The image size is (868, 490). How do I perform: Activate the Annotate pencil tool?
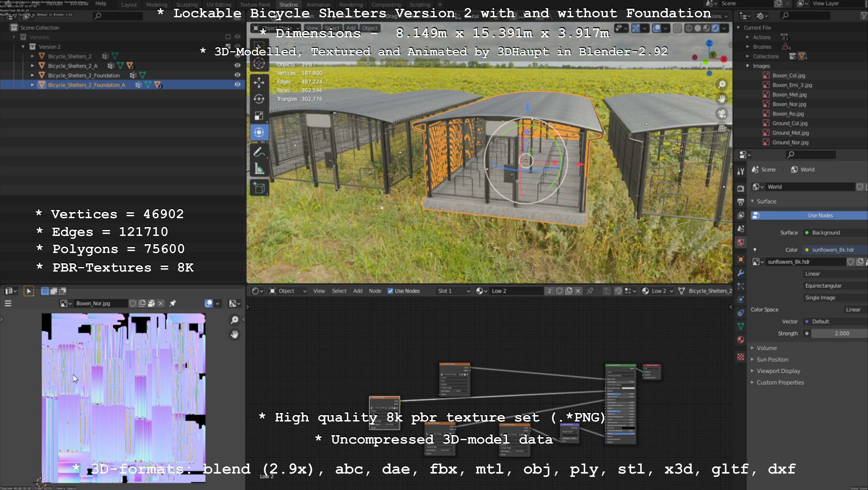pos(259,152)
